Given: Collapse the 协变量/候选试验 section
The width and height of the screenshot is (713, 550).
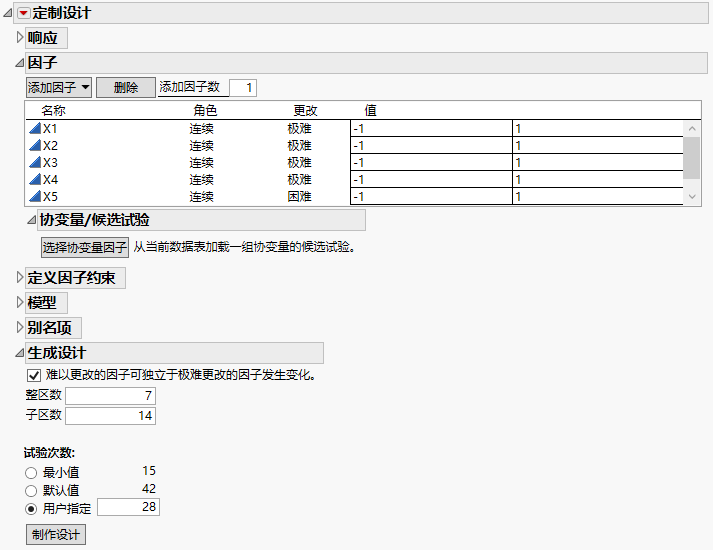Looking at the screenshot, I should coord(31,220).
